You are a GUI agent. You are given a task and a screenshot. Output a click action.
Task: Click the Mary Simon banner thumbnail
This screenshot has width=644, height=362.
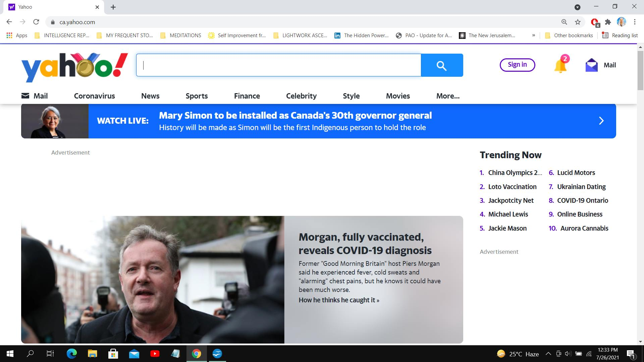55,121
